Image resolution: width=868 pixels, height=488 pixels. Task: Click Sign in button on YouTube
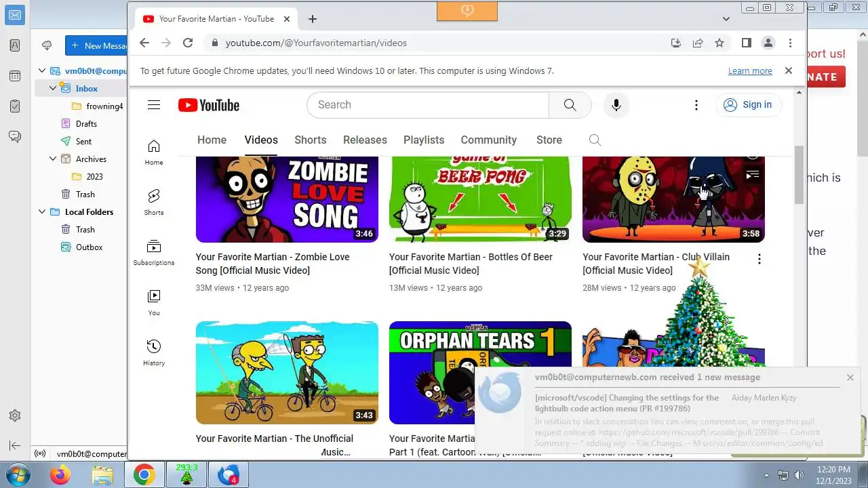pos(749,104)
